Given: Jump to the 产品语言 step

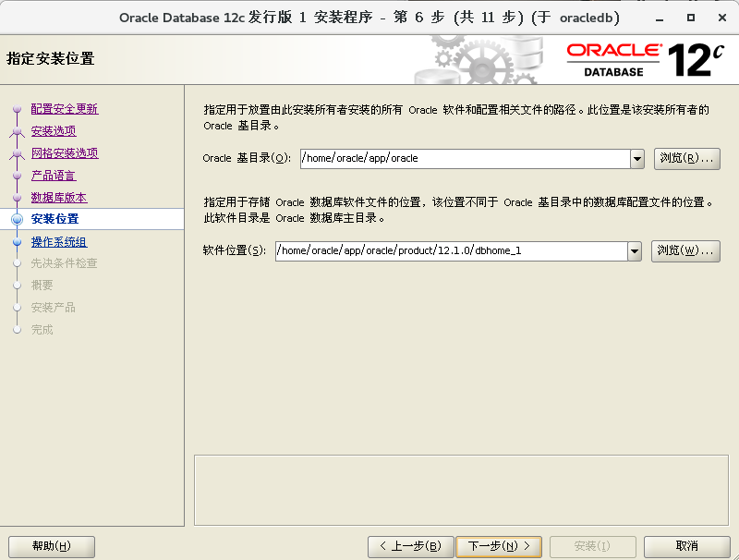Looking at the screenshot, I should [x=54, y=176].
